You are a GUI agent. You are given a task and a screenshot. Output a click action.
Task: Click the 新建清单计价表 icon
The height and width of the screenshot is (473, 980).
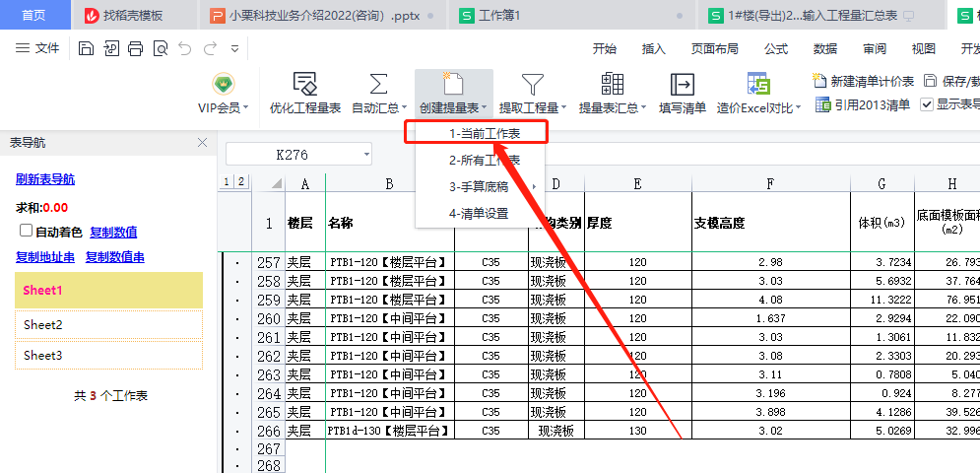(x=818, y=81)
